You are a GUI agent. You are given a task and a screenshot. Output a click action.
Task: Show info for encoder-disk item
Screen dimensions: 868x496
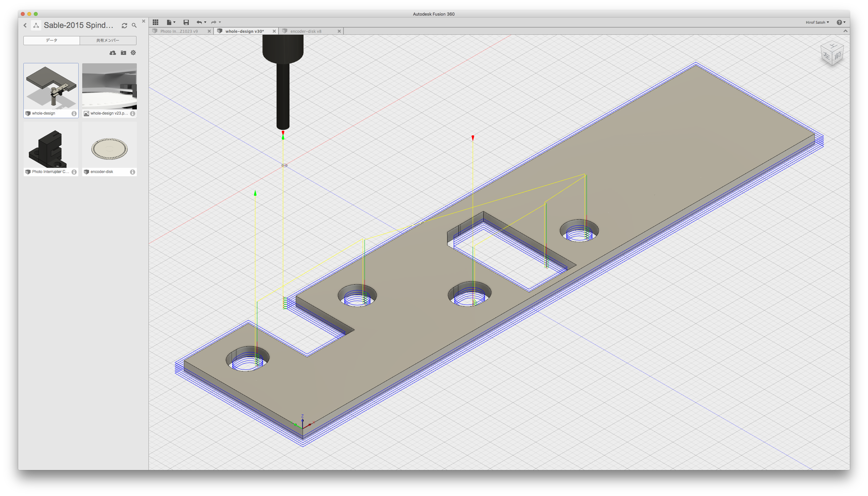coord(133,172)
